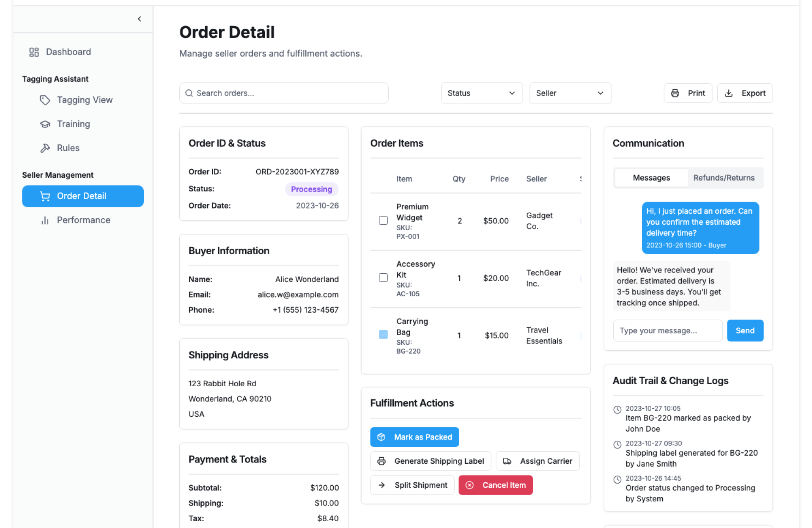812x528 pixels.
Task: Expand the Seller filter dropdown
Action: point(570,93)
